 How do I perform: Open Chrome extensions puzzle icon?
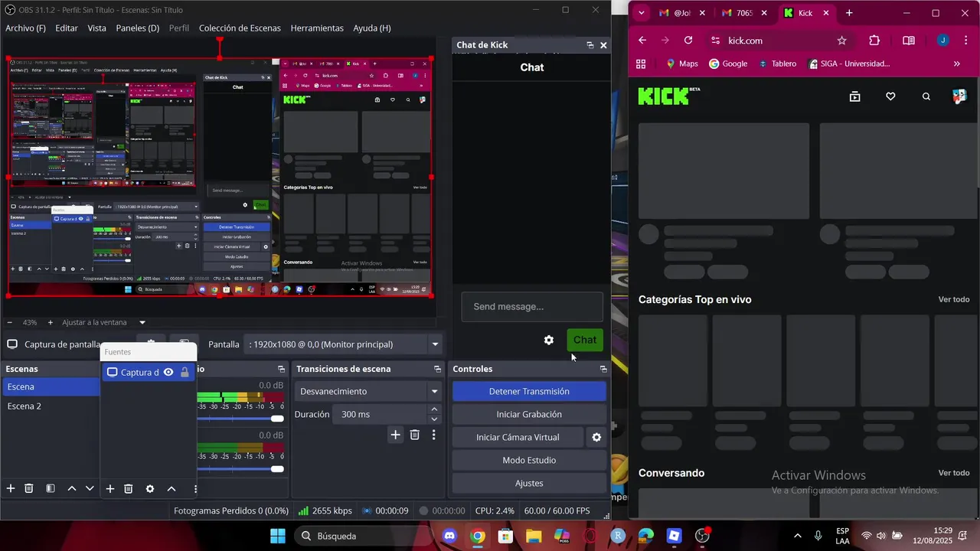click(x=874, y=41)
